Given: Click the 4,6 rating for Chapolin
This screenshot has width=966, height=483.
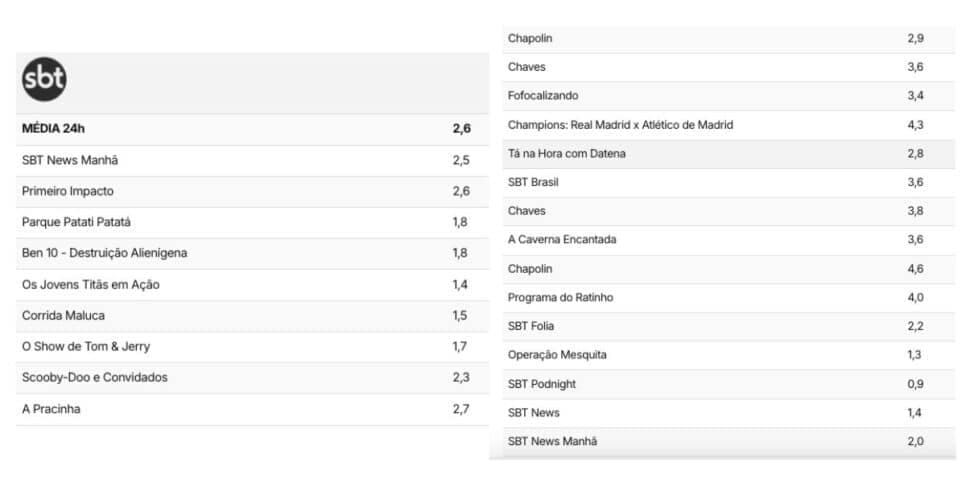Looking at the screenshot, I should [x=915, y=269].
